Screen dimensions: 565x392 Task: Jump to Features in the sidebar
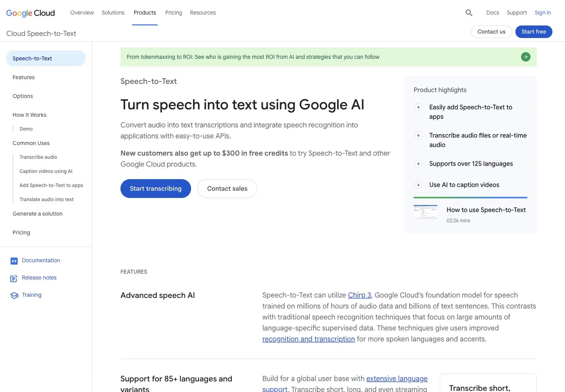(24, 77)
